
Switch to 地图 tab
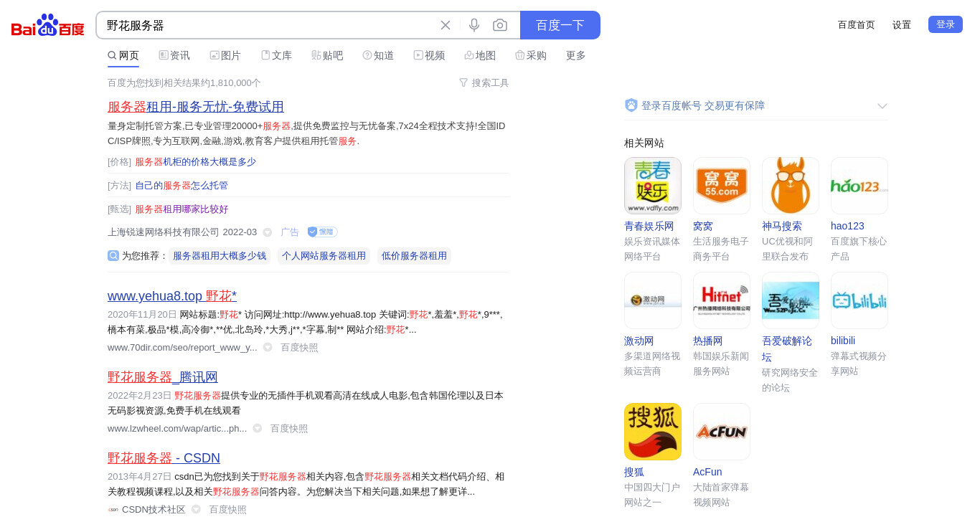point(480,55)
